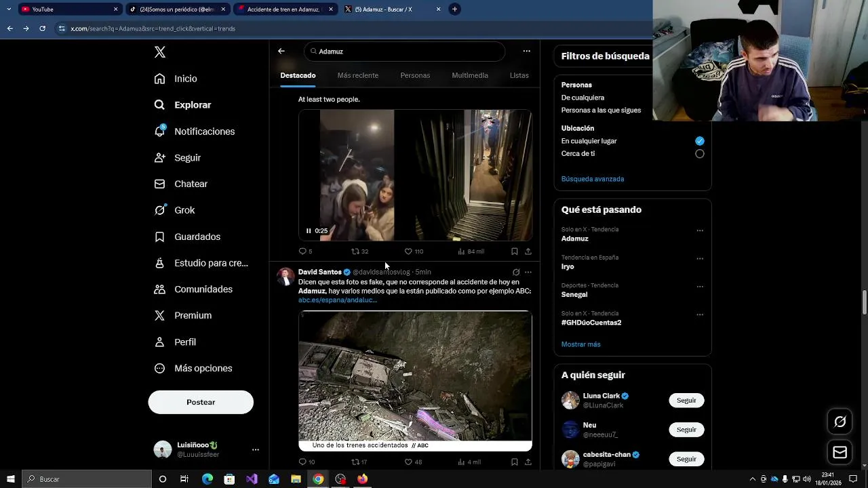Screen dimensions: 868x488
Task: Open more options for Iryo trend
Action: pyautogui.click(x=700, y=259)
